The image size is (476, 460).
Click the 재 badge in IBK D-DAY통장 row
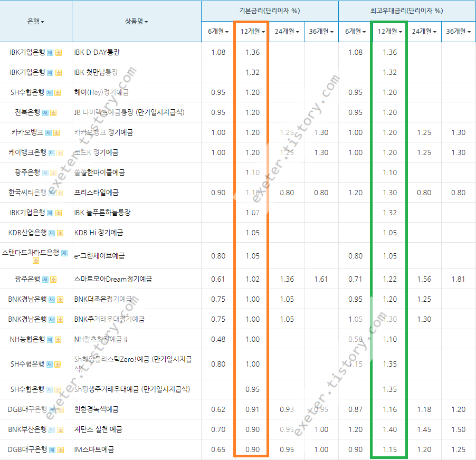tap(50, 53)
